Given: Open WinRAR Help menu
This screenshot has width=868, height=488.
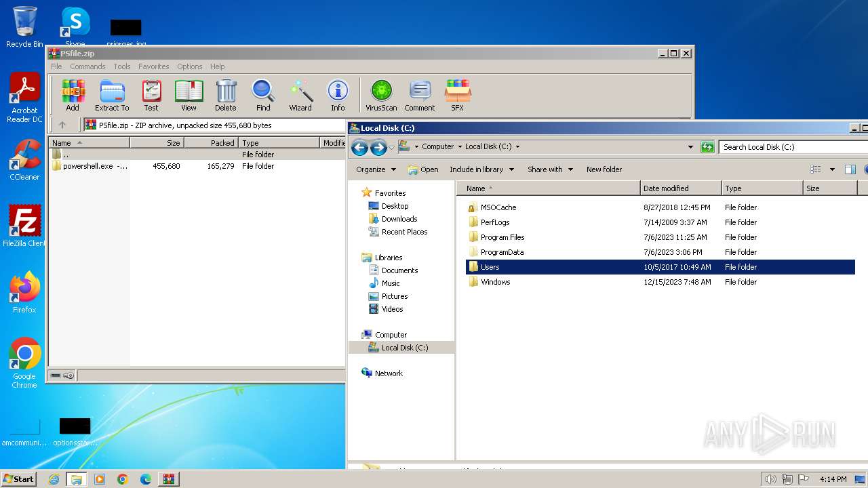Looking at the screenshot, I should (x=217, y=66).
